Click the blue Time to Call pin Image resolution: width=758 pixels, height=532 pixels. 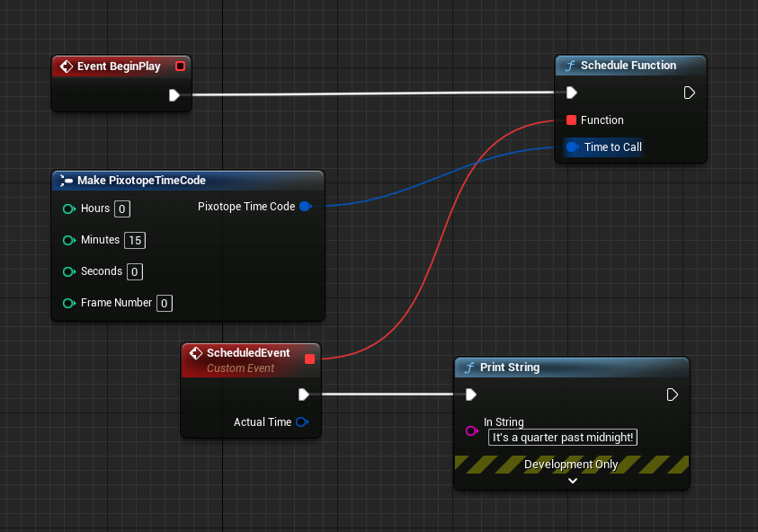tap(571, 147)
